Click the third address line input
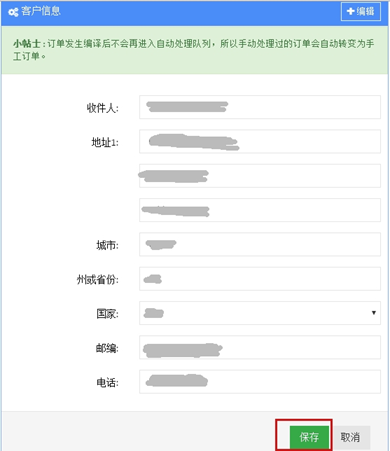The height and width of the screenshot is (451, 390). point(260,210)
